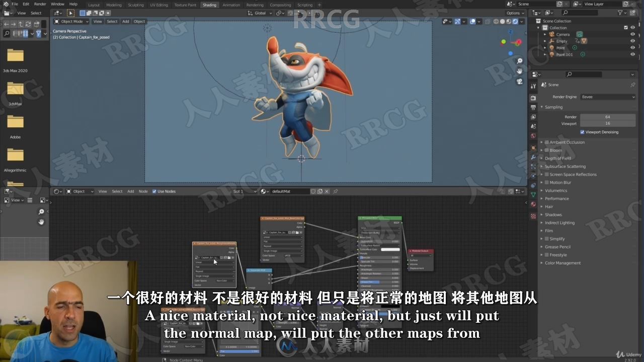The image size is (644, 362).
Task: Open the File menu
Action: coord(15,4)
